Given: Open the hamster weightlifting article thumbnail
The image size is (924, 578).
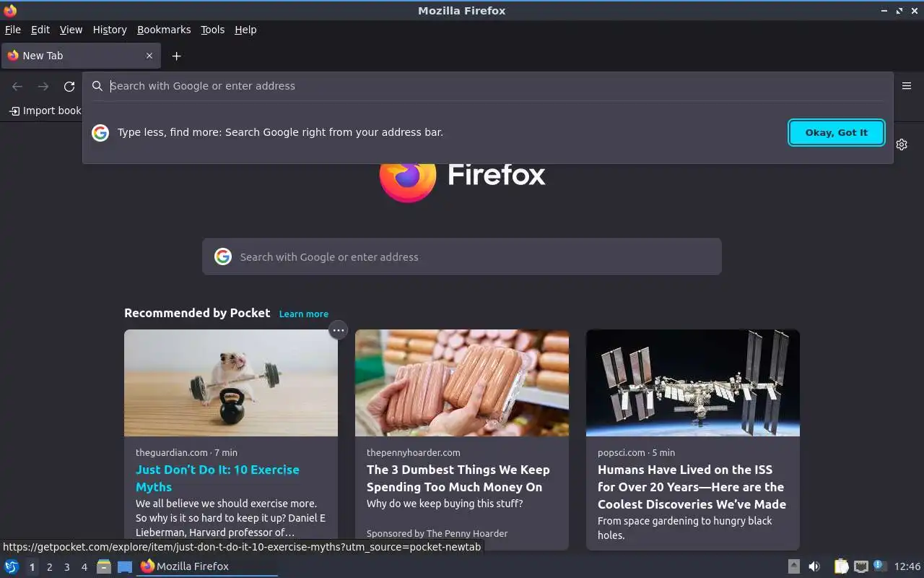Looking at the screenshot, I should coord(231,383).
